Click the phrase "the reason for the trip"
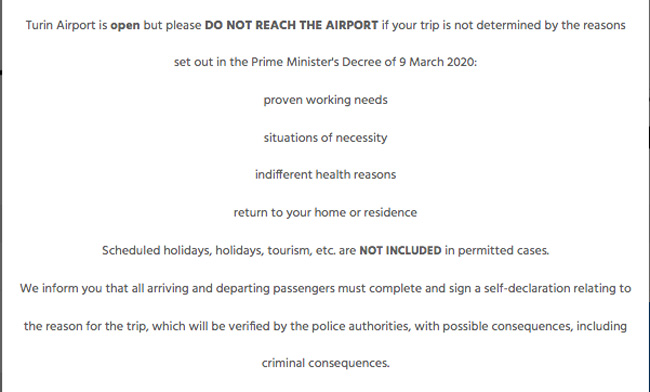This screenshot has width=650, height=392. click(x=85, y=327)
